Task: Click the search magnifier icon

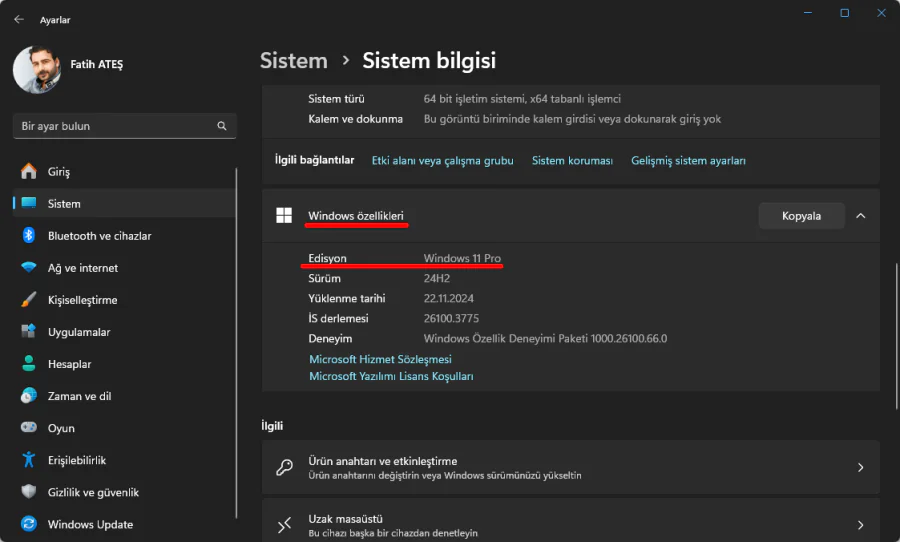Action: tap(222, 126)
